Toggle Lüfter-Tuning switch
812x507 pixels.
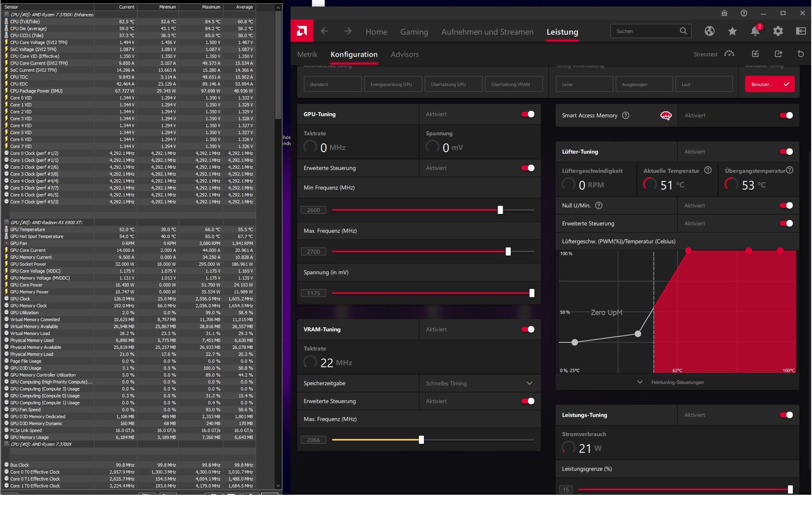tap(786, 152)
